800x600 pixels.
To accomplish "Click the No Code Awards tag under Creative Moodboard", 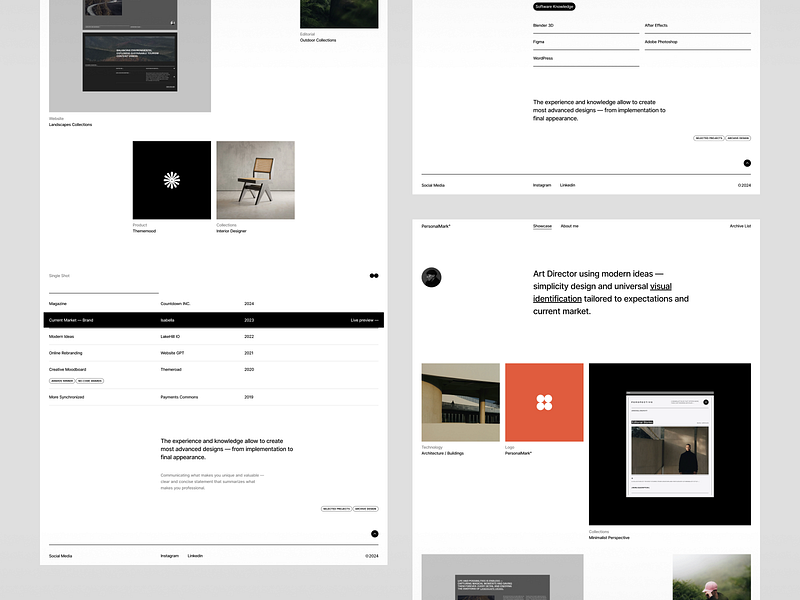I will tap(90, 381).
